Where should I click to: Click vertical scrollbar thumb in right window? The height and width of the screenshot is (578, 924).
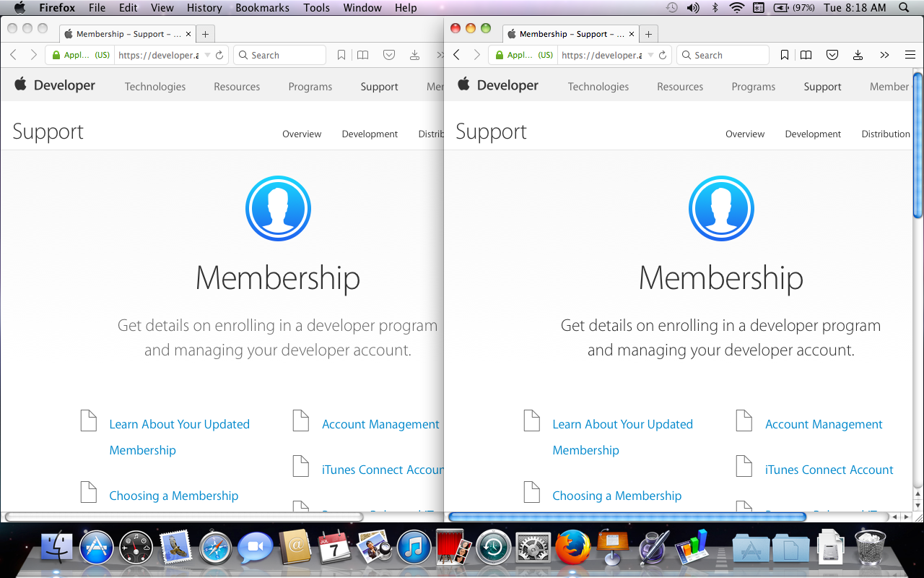(x=918, y=144)
